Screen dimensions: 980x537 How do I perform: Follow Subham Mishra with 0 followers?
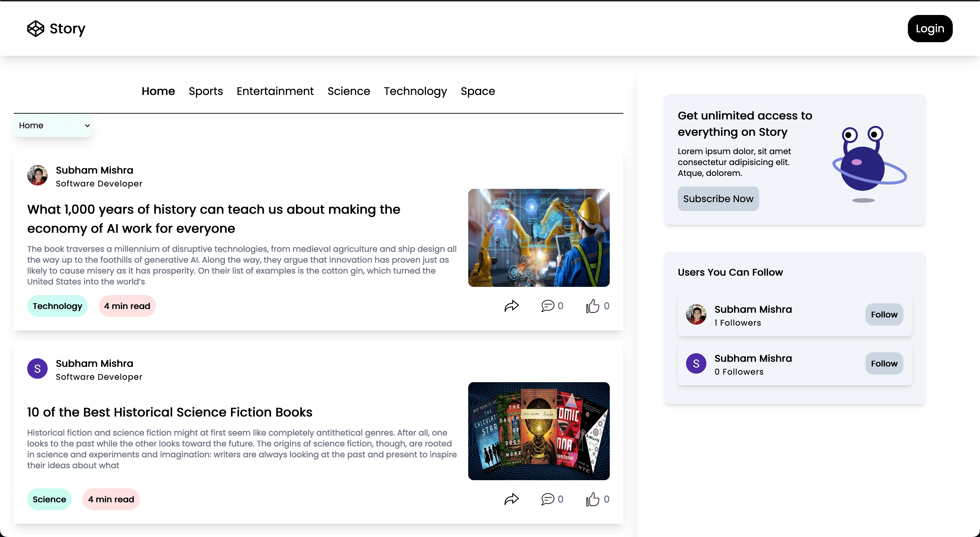pos(884,363)
